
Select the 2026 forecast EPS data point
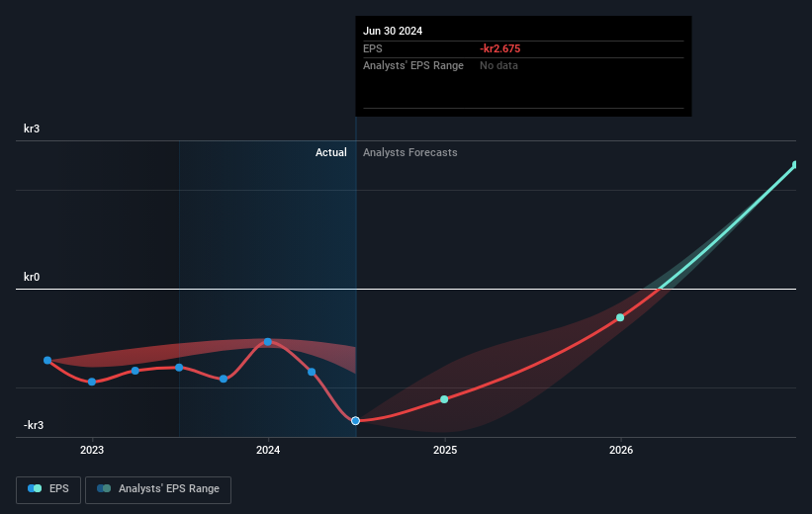[x=620, y=317]
